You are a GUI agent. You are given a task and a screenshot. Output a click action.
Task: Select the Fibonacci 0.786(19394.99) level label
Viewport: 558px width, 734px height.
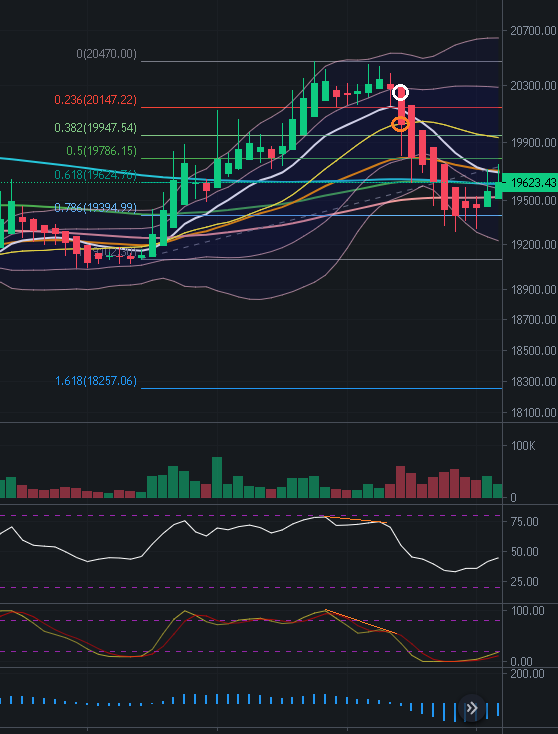pos(95,207)
